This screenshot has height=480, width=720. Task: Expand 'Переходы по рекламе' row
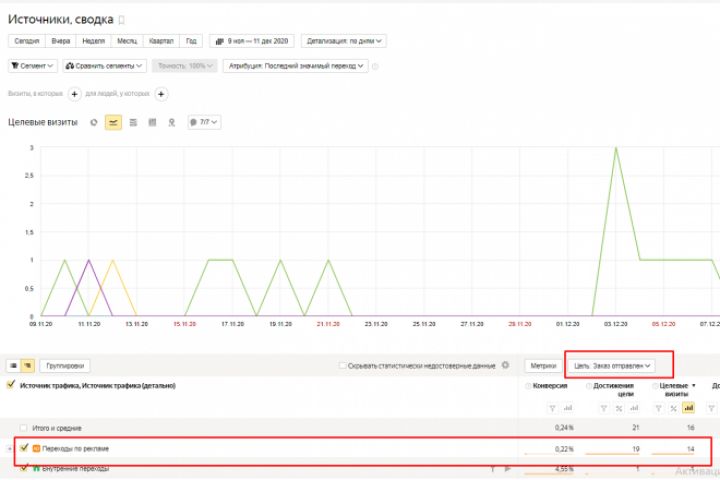9,449
